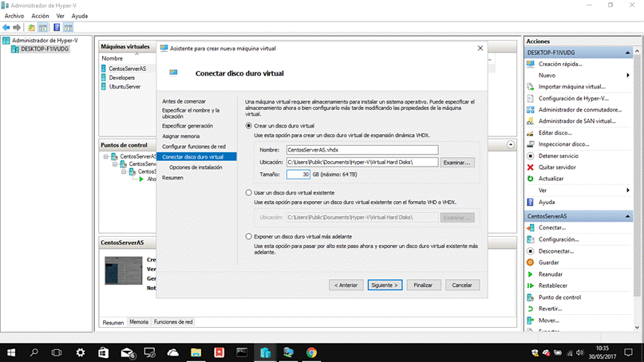Select DESKTOP-F1IVUDG in the tree

pyautogui.click(x=45, y=49)
